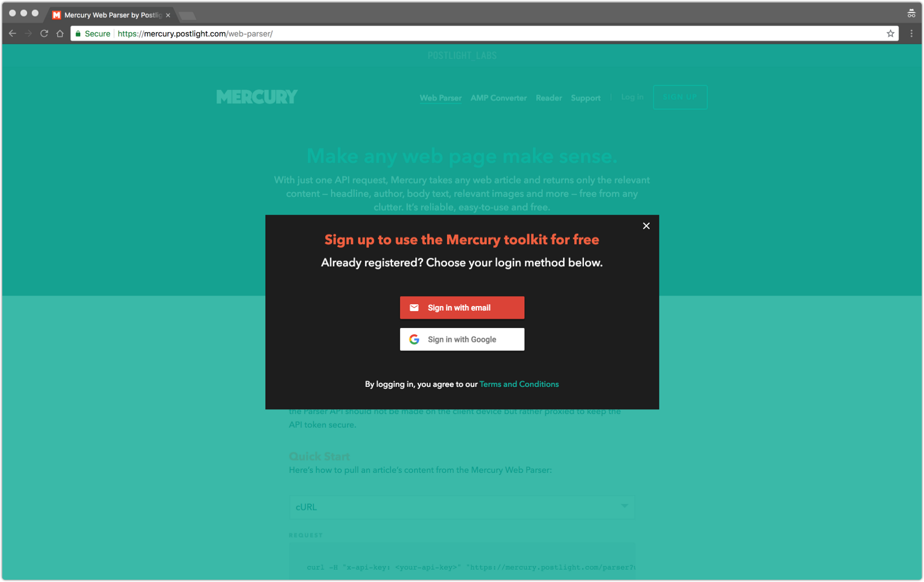Click the address bar URL field
924x582 pixels.
coord(484,33)
